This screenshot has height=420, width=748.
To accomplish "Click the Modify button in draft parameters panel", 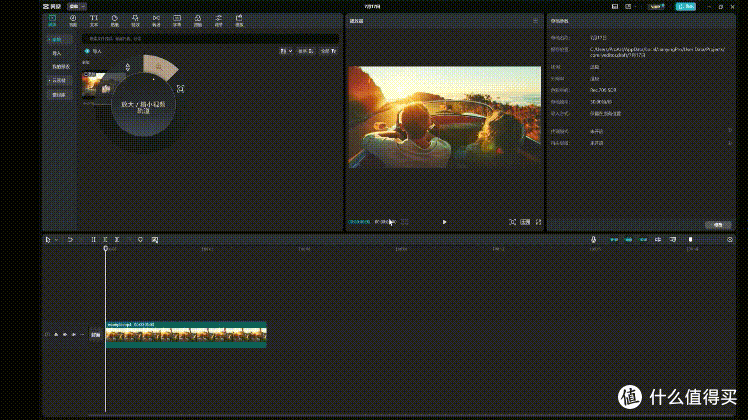I will tap(718, 225).
